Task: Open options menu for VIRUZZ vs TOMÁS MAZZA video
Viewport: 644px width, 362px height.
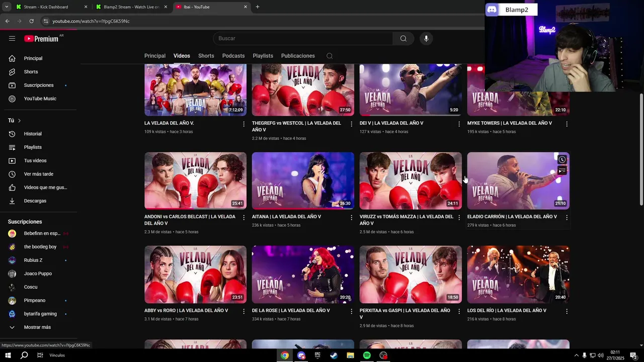Action: tap(459, 217)
